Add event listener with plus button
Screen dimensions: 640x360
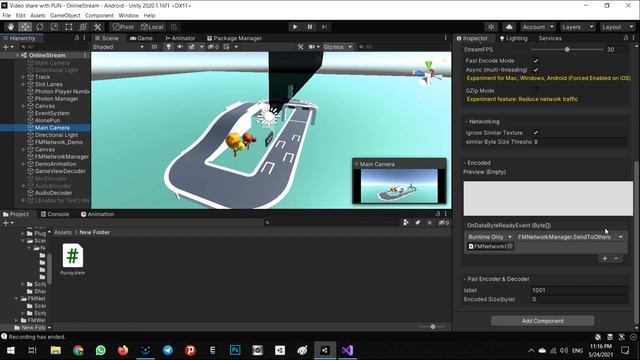(604, 258)
